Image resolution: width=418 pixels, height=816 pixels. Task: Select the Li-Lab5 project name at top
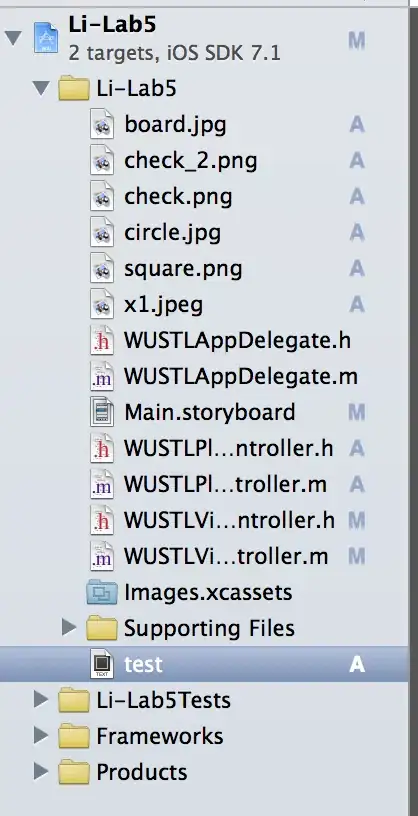(x=112, y=24)
